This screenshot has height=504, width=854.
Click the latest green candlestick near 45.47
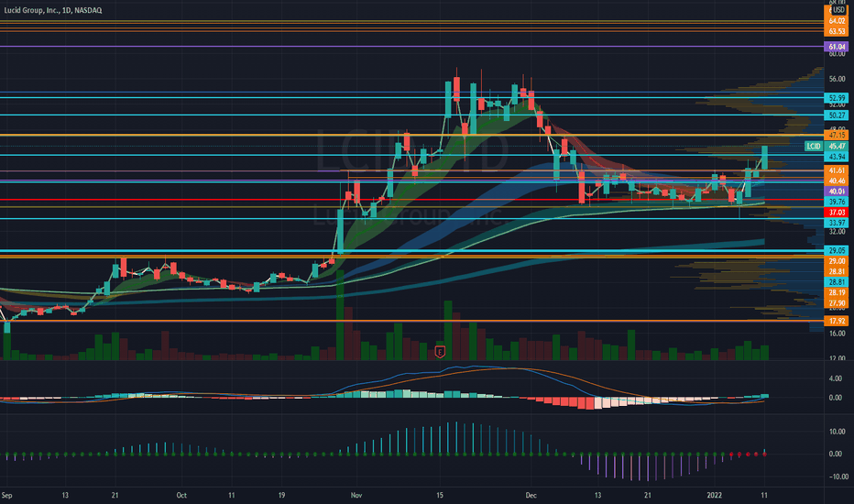pyautogui.click(x=765, y=158)
